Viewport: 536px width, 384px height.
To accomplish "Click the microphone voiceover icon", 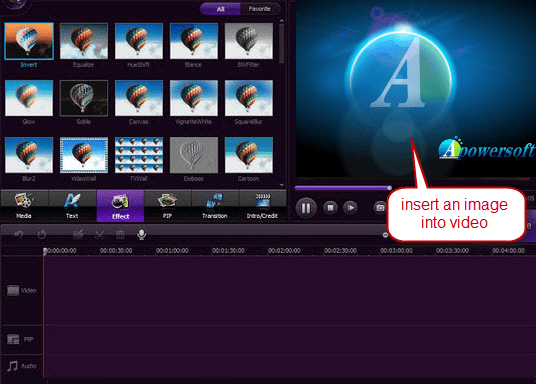I will point(142,235).
